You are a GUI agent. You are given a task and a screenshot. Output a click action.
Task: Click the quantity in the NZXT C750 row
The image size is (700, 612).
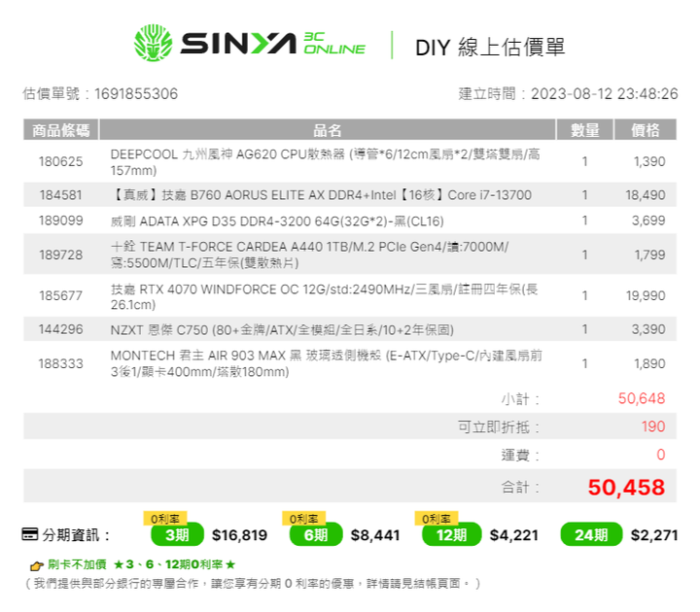(585, 329)
